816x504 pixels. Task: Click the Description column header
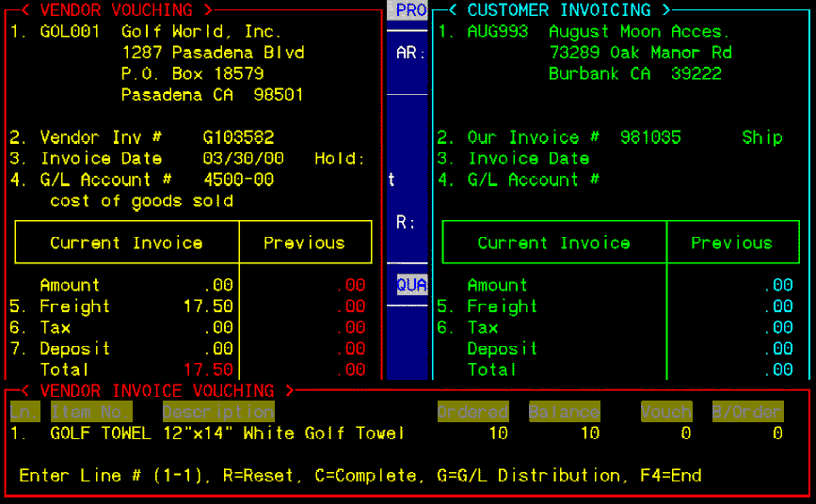click(x=217, y=412)
